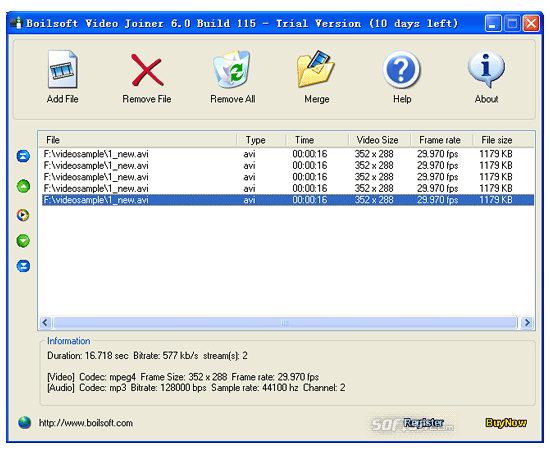
Task: Open Help via question mark icon
Action: click(x=401, y=69)
